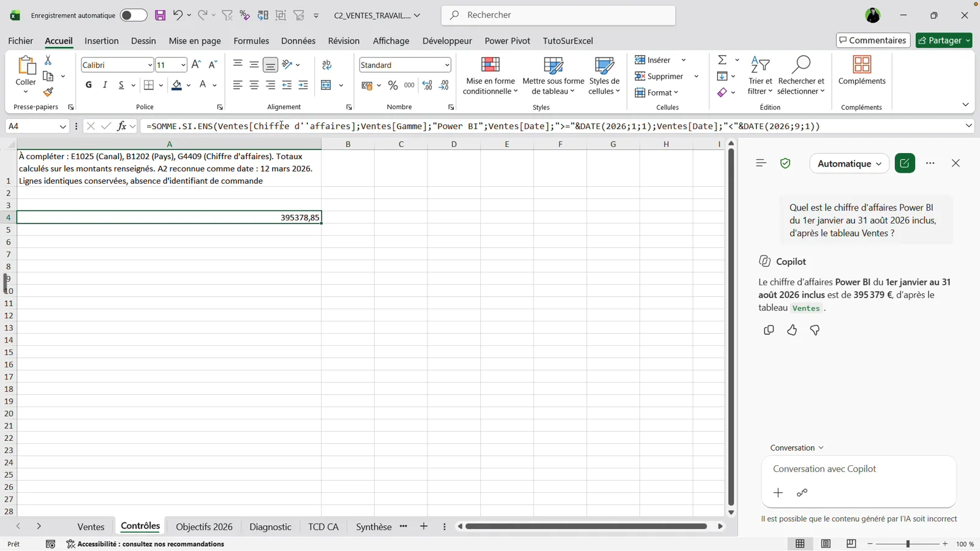
Task: Open the Formules ribbon tab
Action: 251,41
